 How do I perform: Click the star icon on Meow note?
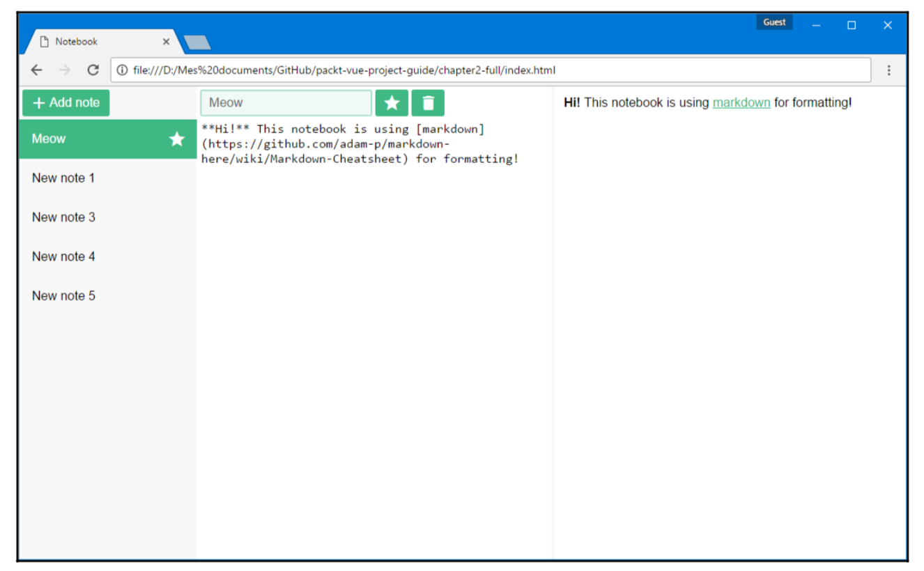tap(177, 139)
